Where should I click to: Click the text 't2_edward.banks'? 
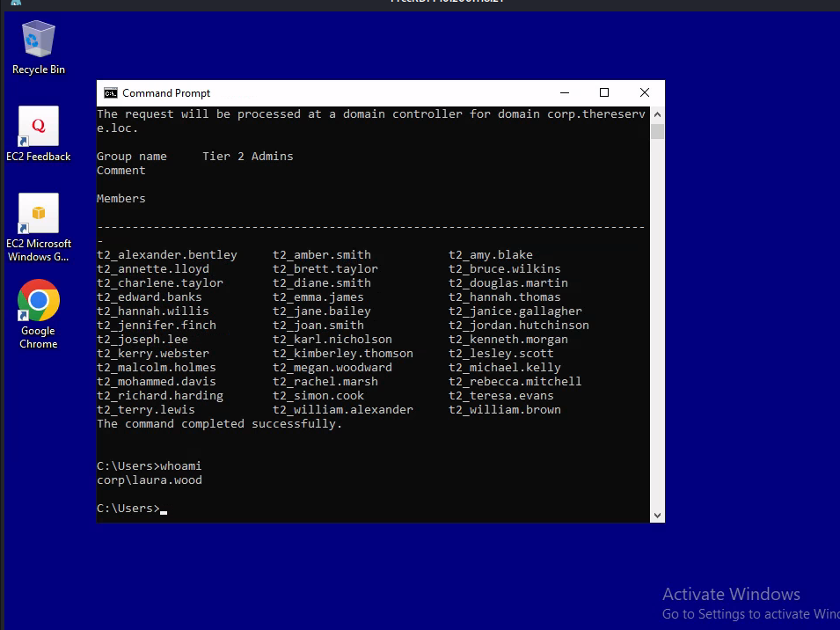[150, 297]
